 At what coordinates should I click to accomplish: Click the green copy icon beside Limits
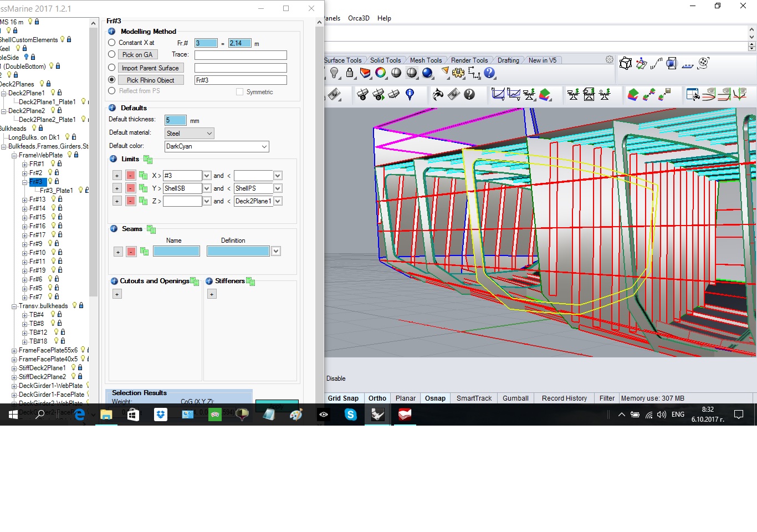tap(148, 160)
